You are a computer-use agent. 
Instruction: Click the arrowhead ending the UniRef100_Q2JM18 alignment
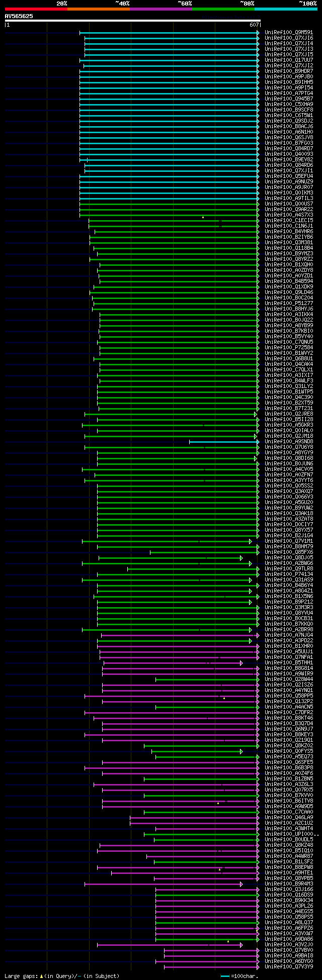coord(256,436)
